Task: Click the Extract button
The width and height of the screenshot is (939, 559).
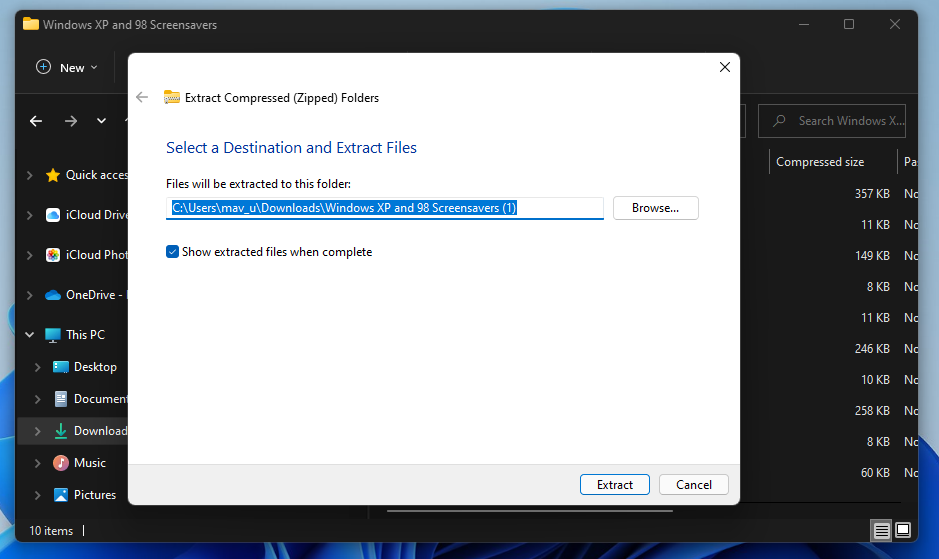Action: click(x=614, y=485)
